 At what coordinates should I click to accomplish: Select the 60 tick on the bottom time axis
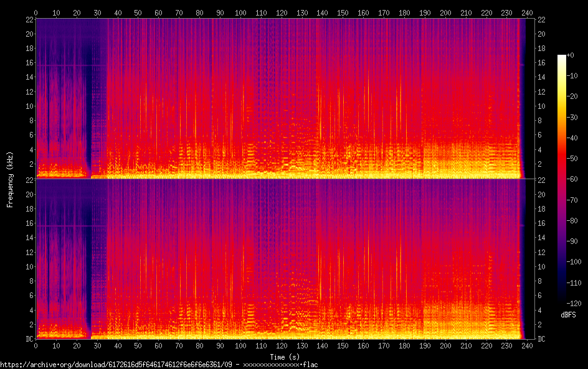click(158, 345)
